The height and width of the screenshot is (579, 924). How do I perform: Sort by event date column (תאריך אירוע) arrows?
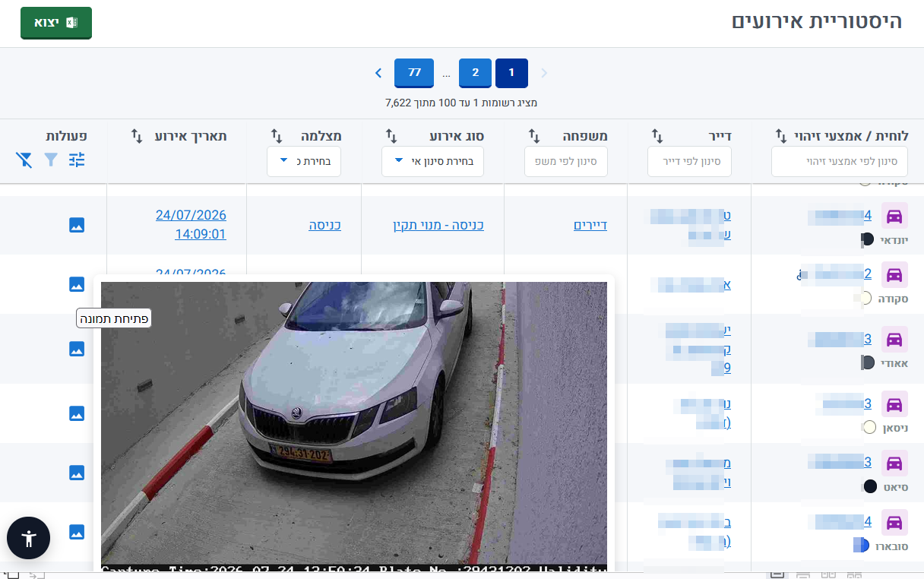(x=137, y=136)
